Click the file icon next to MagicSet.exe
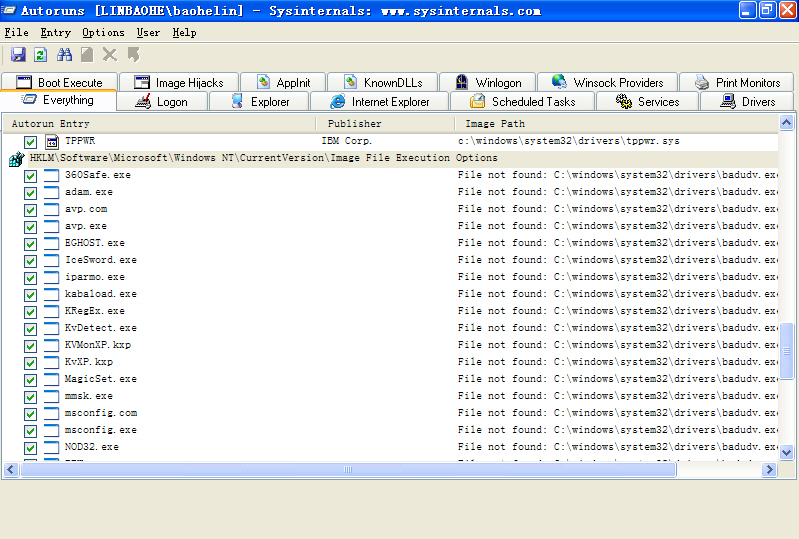 pyautogui.click(x=51, y=380)
